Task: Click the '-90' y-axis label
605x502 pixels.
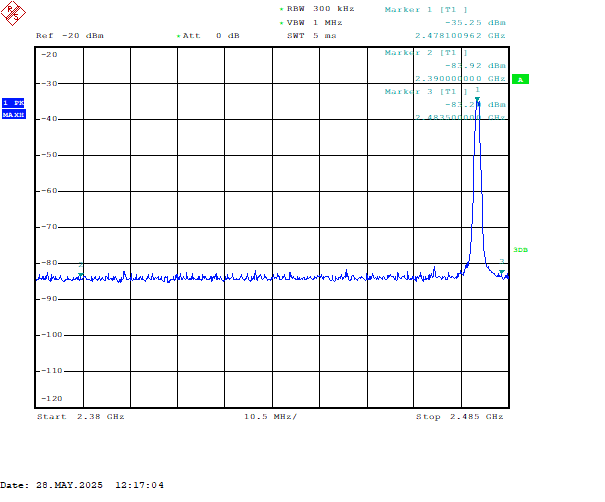Action: (49, 299)
